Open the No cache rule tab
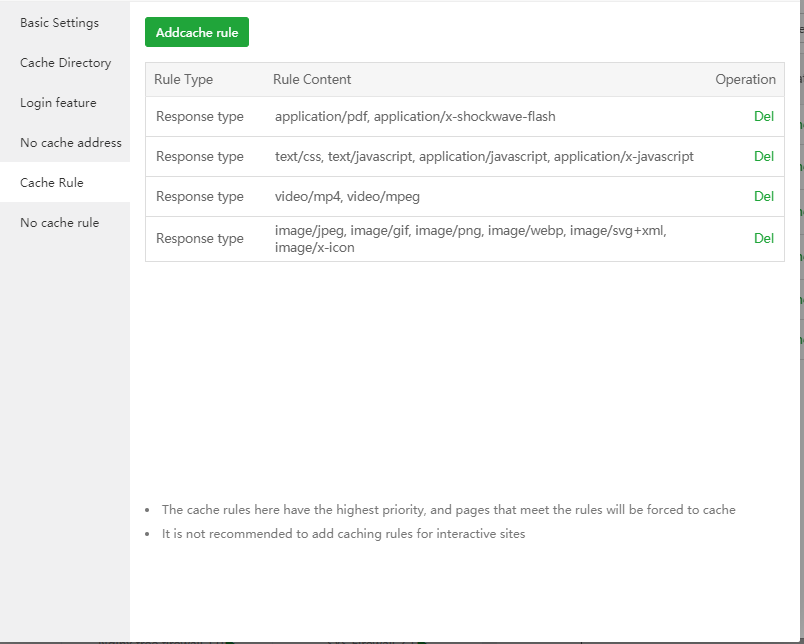Viewport: 804px width, 644px height. pyautogui.click(x=59, y=223)
